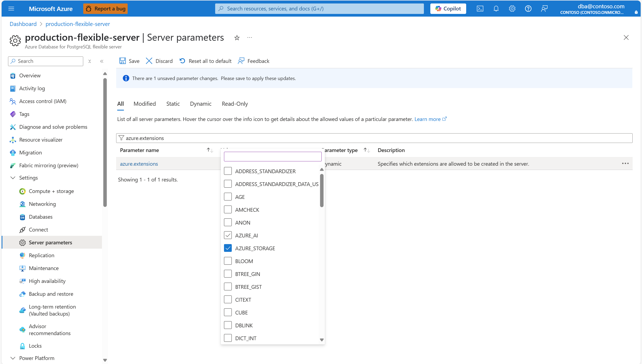Viewport: 642px width, 364px height.
Task: Open the portal hamburger menu
Action: point(11,9)
